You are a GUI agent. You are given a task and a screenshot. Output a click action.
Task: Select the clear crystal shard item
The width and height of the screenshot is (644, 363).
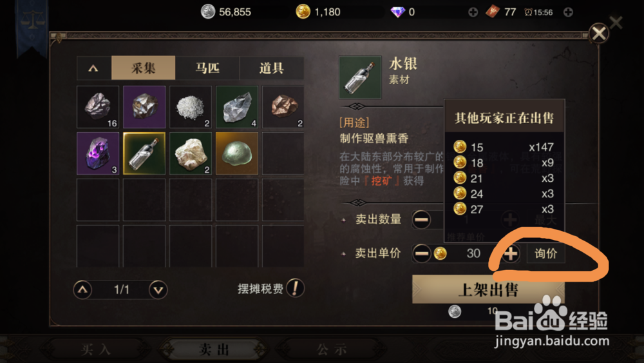(237, 107)
